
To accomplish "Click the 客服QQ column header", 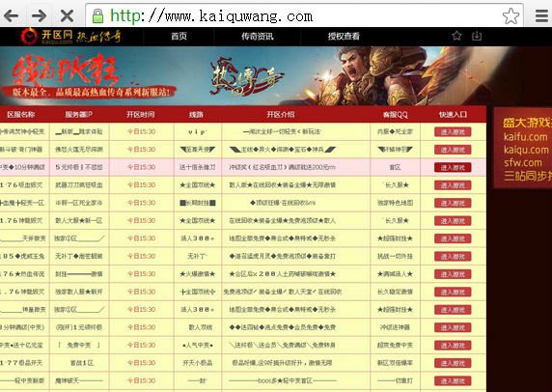I will [x=395, y=115].
